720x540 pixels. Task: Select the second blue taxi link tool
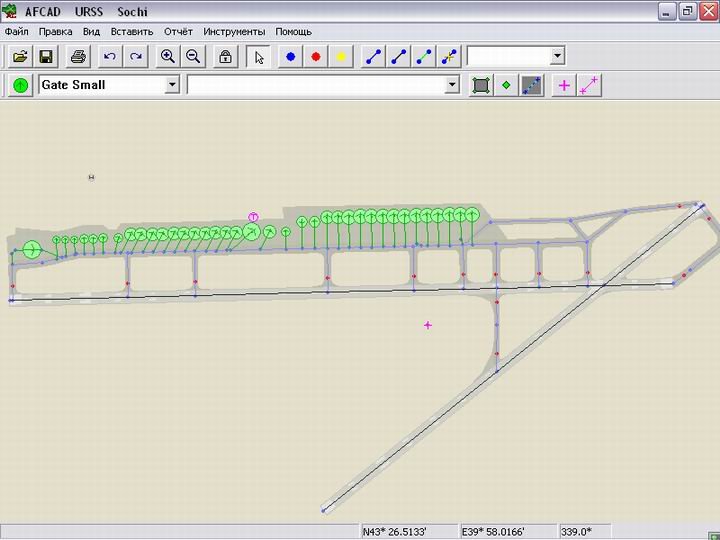click(398, 56)
